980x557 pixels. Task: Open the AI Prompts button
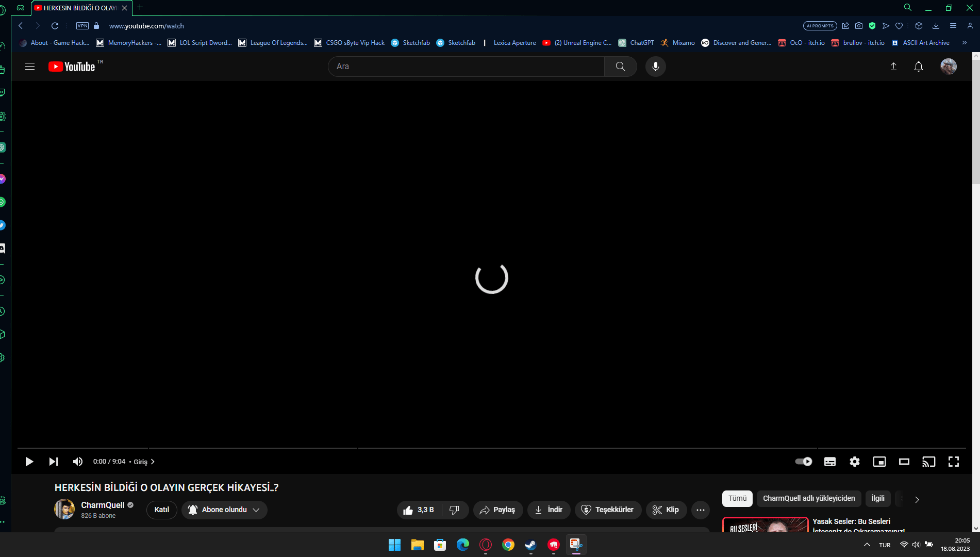coord(820,26)
